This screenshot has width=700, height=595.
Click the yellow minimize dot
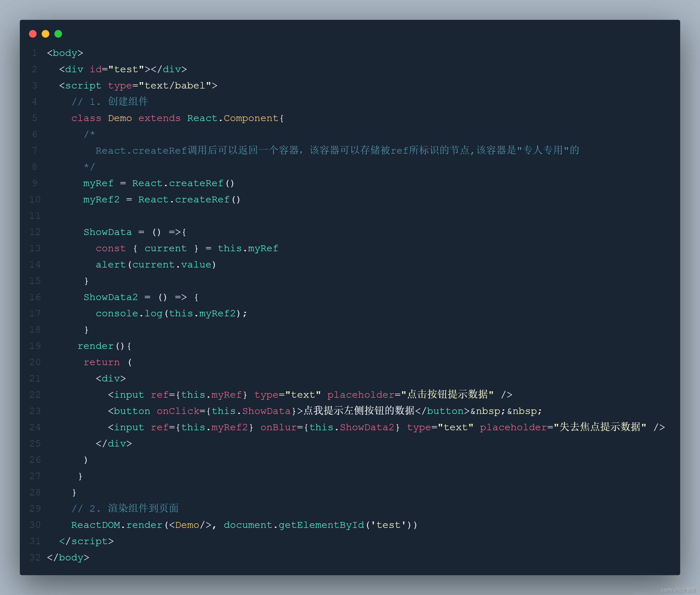point(45,34)
